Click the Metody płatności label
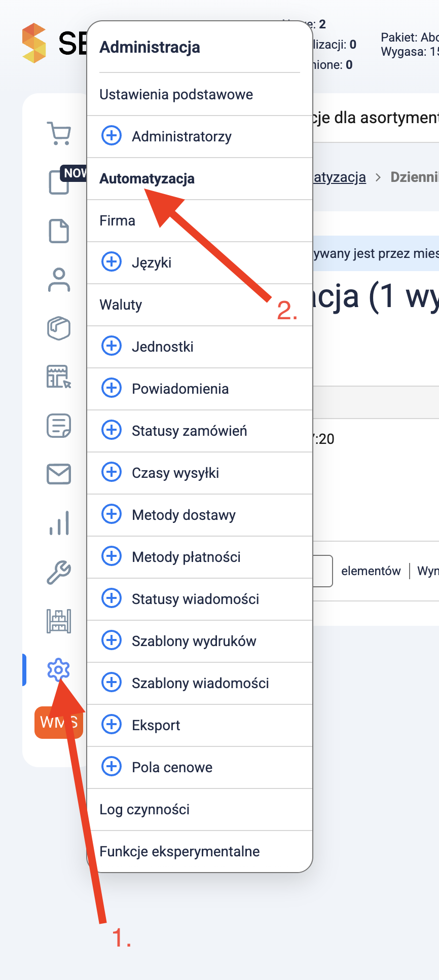Image resolution: width=439 pixels, height=980 pixels. tap(186, 557)
